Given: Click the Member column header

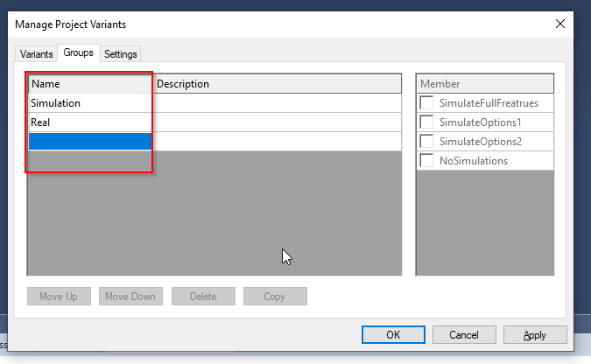Looking at the screenshot, I should tap(485, 84).
